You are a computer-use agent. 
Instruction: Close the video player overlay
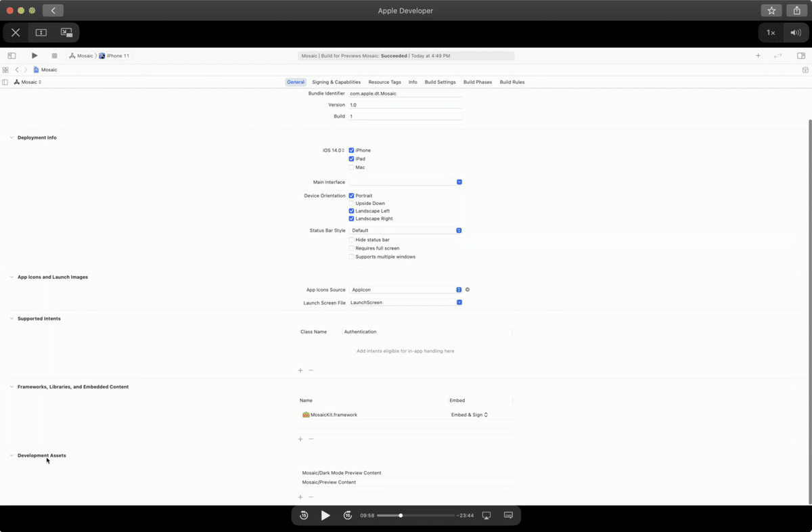tap(16, 32)
